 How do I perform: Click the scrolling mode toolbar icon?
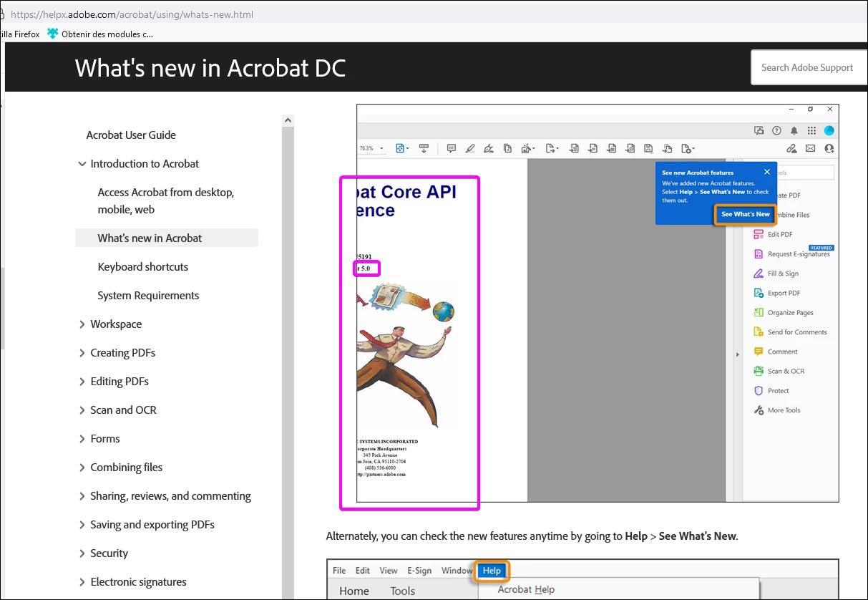424,148
